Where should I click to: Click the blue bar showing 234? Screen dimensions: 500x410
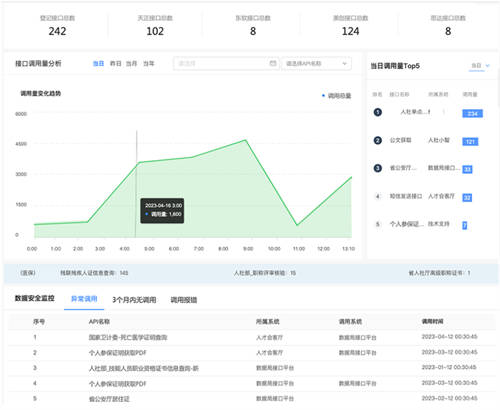pyautogui.click(x=472, y=114)
